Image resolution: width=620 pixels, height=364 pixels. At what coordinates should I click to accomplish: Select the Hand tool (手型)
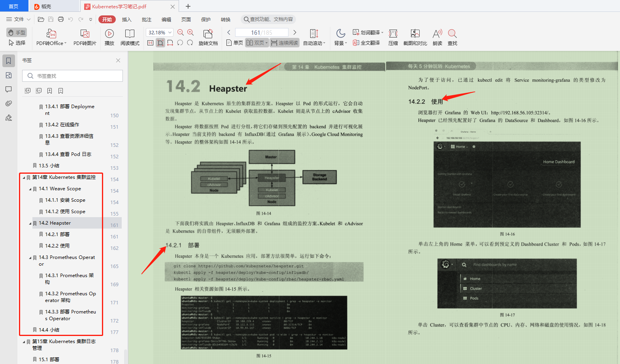pos(17,32)
